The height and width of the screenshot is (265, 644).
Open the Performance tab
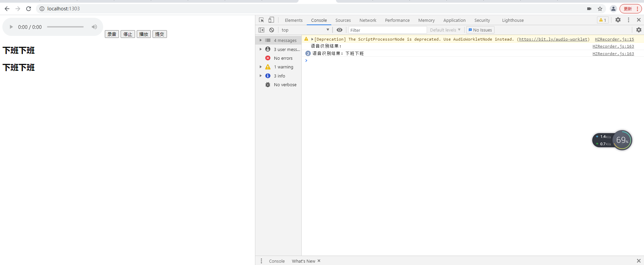[x=397, y=20]
